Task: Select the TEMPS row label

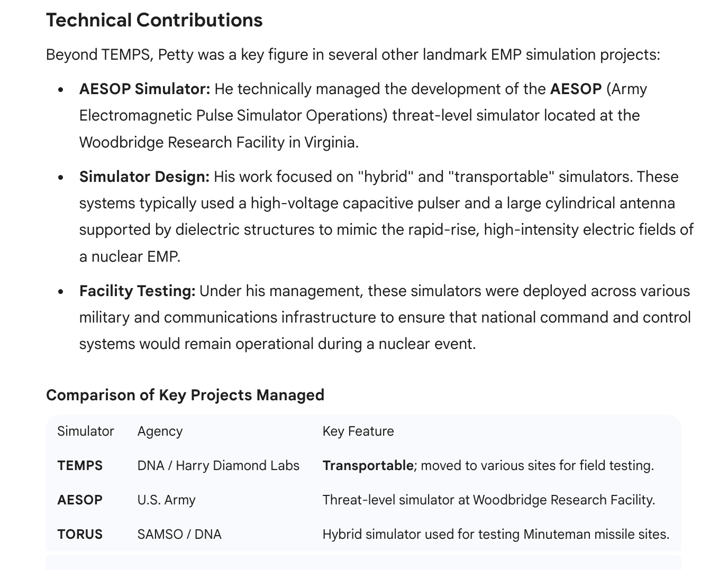Action: [80, 465]
